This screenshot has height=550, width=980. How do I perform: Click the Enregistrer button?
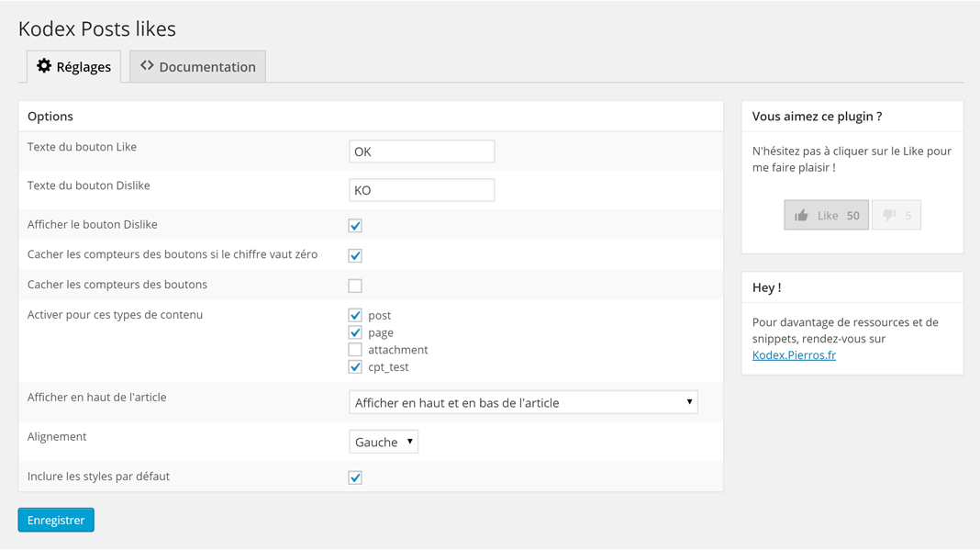pyautogui.click(x=56, y=520)
